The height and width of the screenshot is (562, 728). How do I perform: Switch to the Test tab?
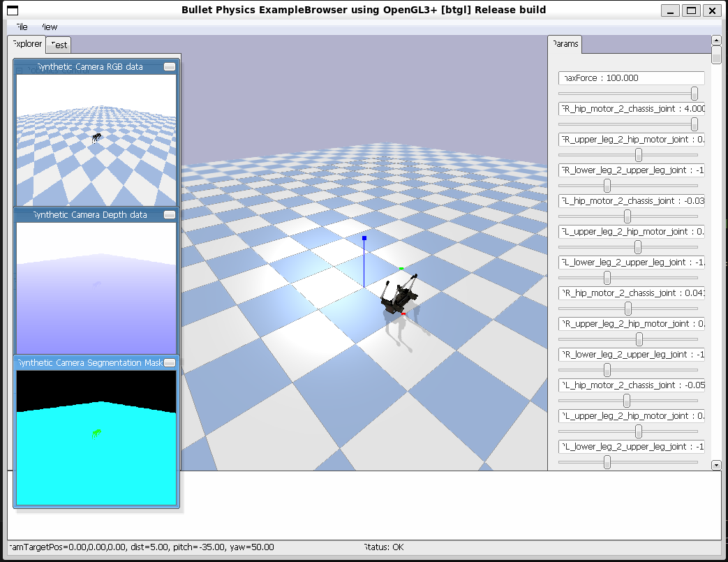pyautogui.click(x=59, y=45)
